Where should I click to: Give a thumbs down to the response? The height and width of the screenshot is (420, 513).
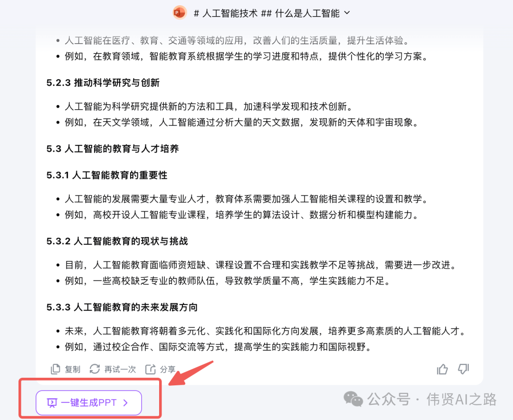coord(463,369)
